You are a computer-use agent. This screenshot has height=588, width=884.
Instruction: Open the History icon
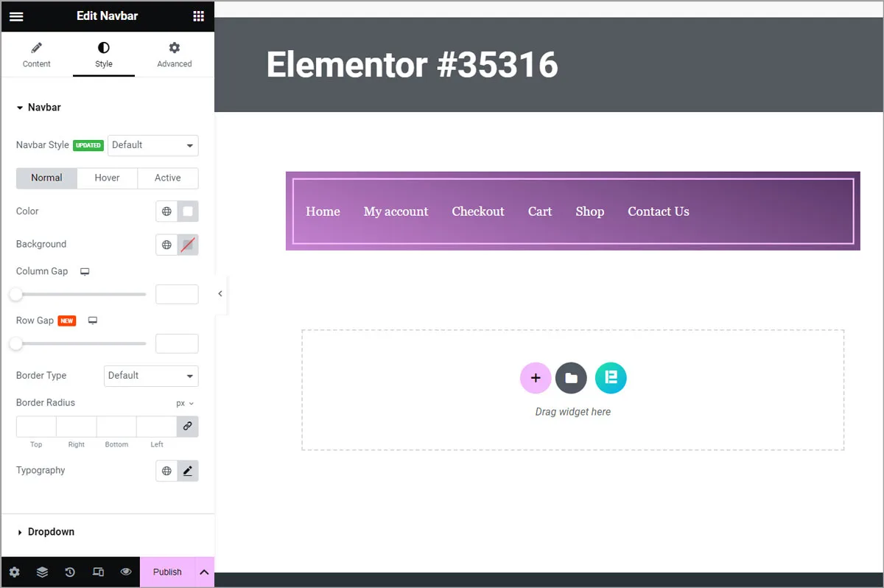pos(70,572)
